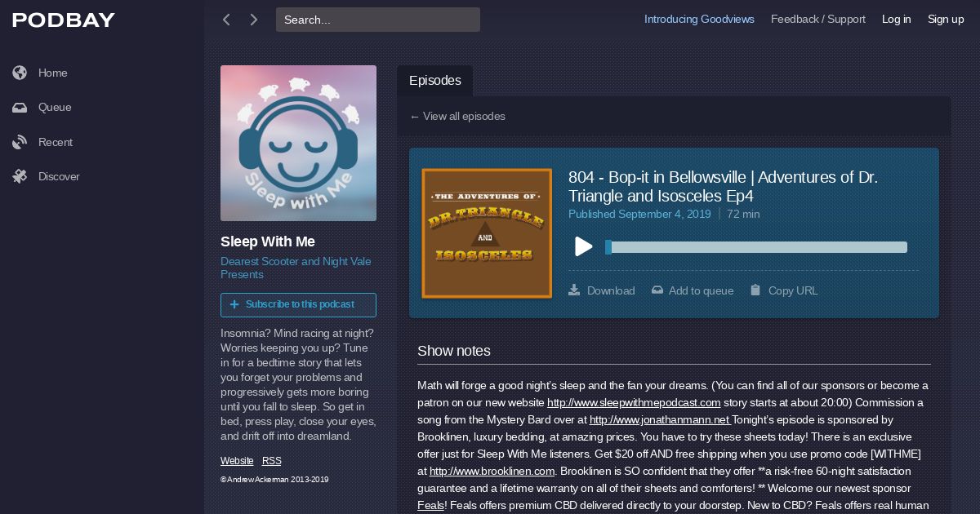The height and width of the screenshot is (514, 980).
Task: Click View all episodes link
Action: coord(457,116)
